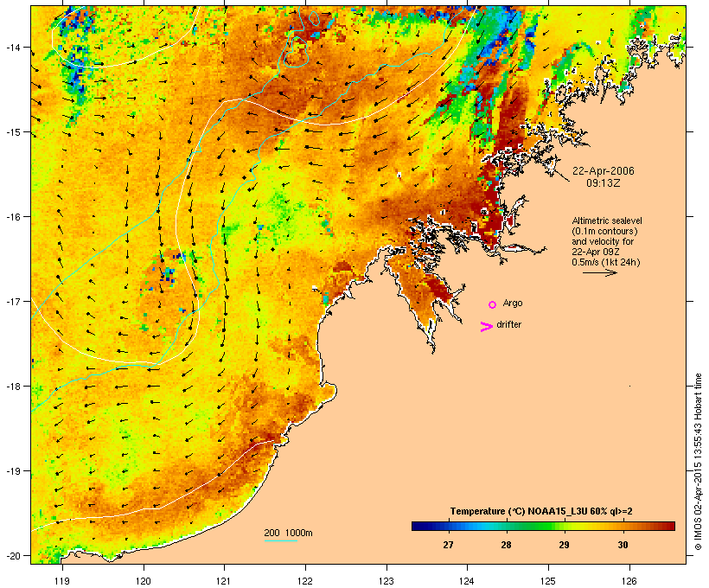
Task: Click the time text 09:13Z
Action: click(604, 183)
